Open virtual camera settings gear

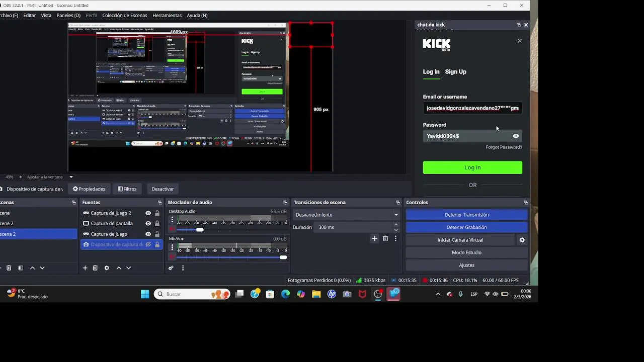click(522, 240)
